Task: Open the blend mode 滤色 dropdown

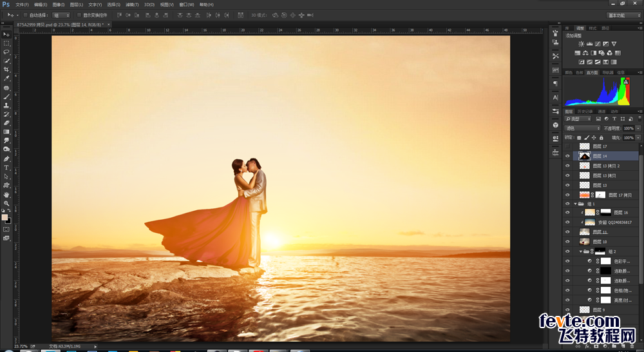Action: click(582, 128)
